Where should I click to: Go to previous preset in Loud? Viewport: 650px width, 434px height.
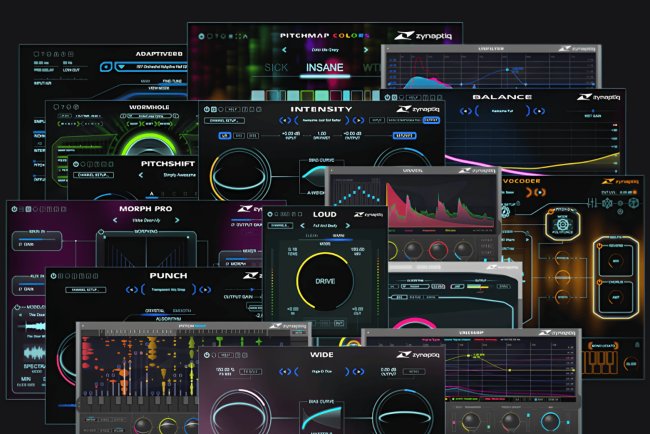302,225
